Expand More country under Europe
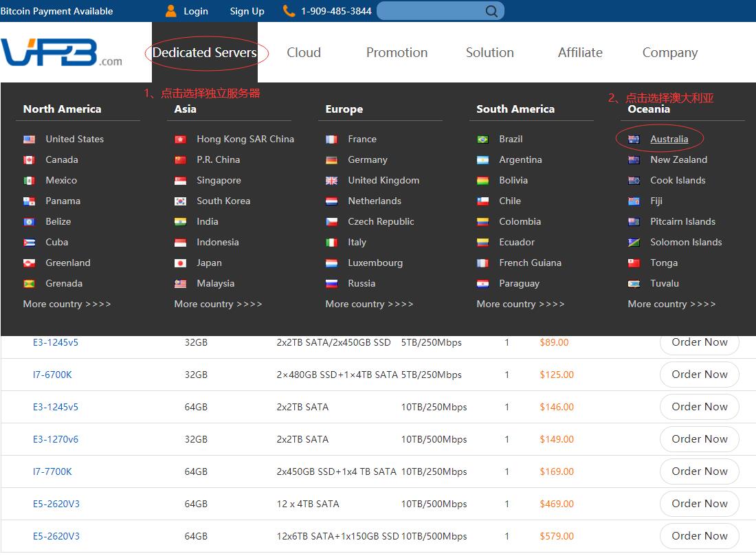Screen dimensions: 756x556 369,304
